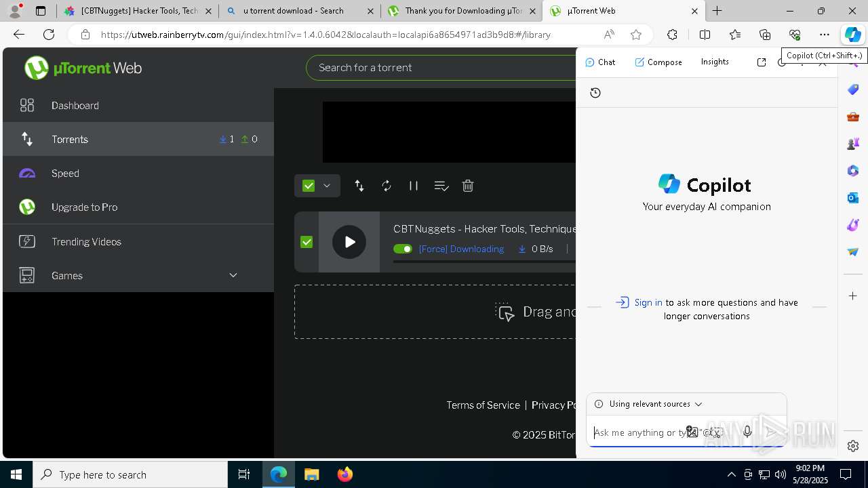Uncheck the CBT Nuggets torrent checkbox

coord(307,242)
